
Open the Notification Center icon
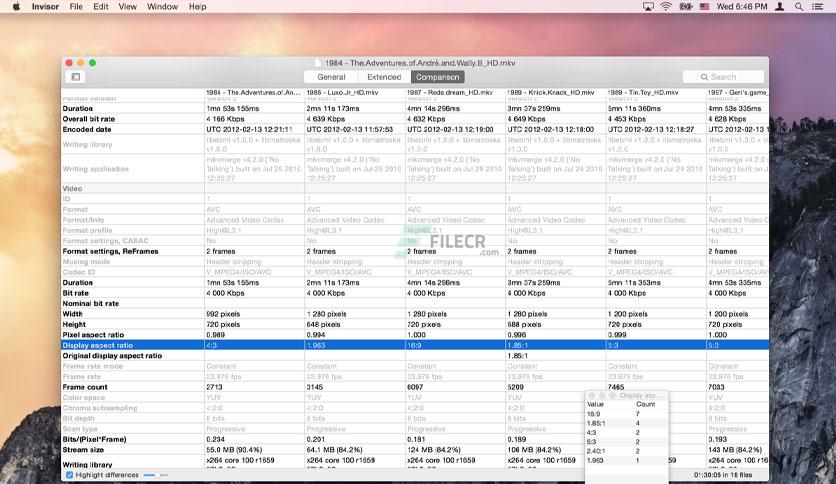[817, 6]
